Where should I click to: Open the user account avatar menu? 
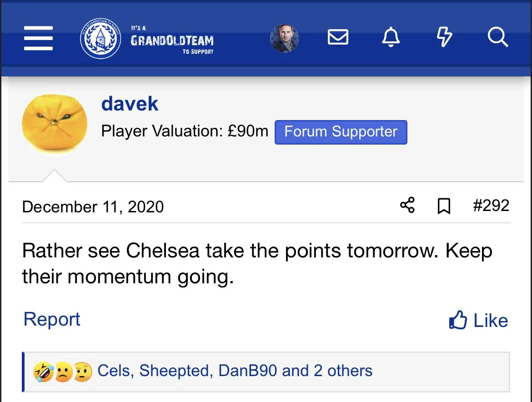[x=284, y=38]
